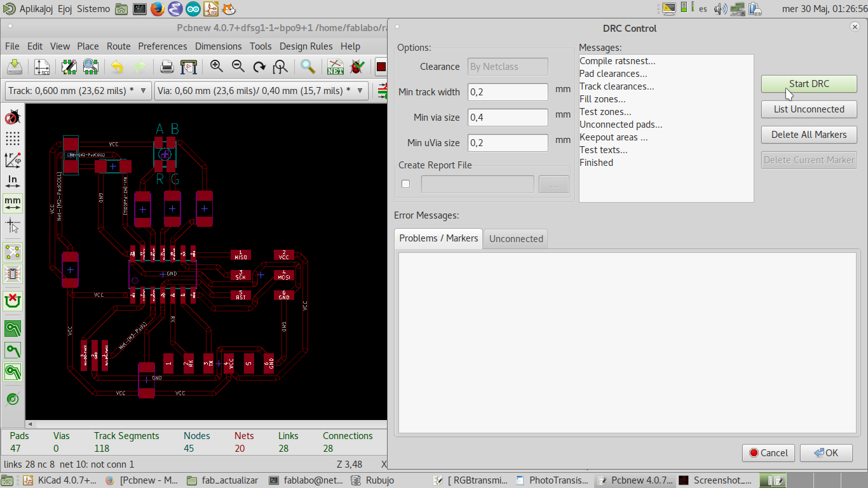
Task: Click the Plot icon
Action: pyautogui.click(x=188, y=67)
